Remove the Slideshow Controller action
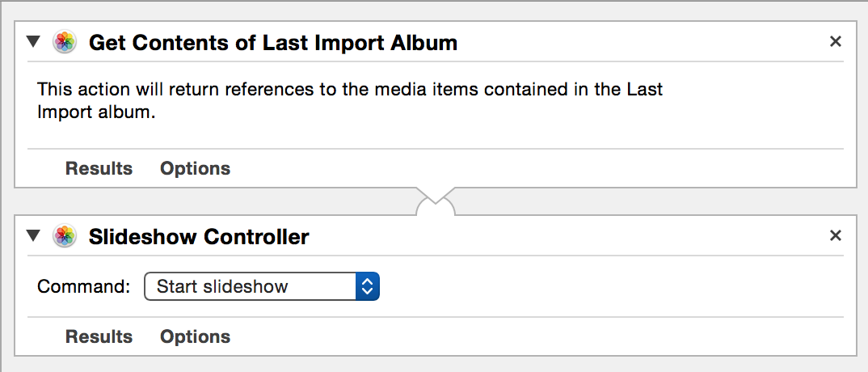This screenshot has height=372, width=868. click(836, 236)
